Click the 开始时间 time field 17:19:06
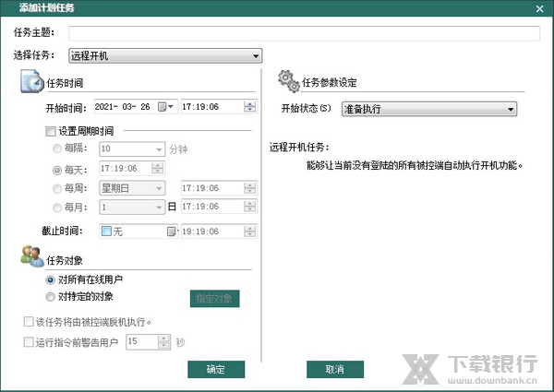This screenshot has width=554, height=392. pos(219,107)
